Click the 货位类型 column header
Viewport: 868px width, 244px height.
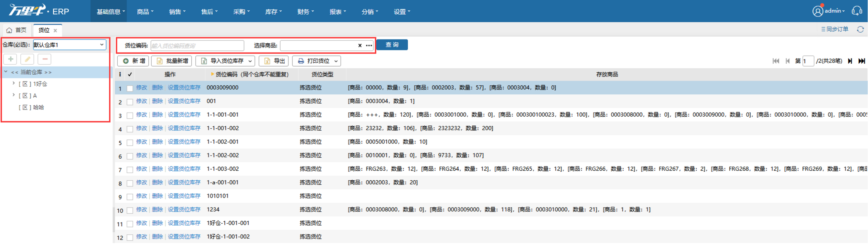(x=322, y=74)
